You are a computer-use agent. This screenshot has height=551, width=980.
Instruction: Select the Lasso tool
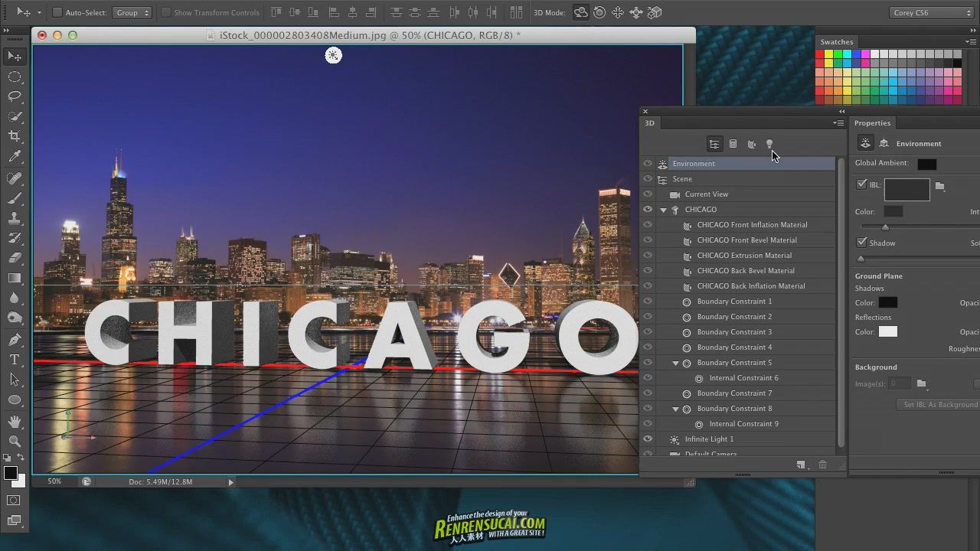pyautogui.click(x=15, y=96)
